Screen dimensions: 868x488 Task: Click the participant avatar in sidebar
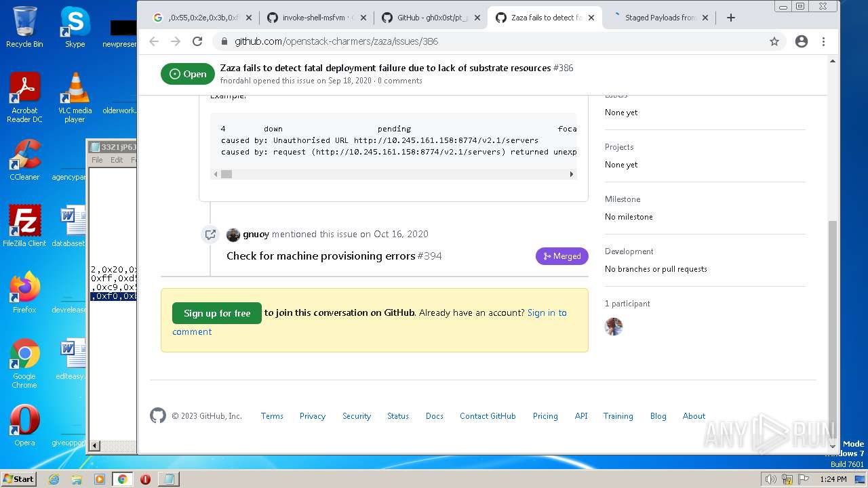(614, 327)
